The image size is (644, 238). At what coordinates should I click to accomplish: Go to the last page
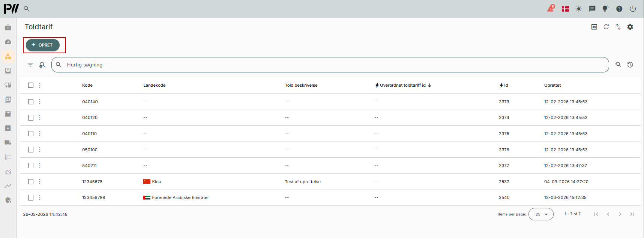pos(632,214)
